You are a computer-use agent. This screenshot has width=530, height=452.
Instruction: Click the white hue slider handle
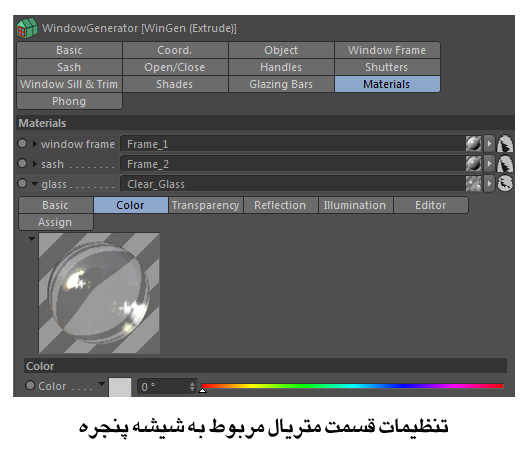click(202, 390)
